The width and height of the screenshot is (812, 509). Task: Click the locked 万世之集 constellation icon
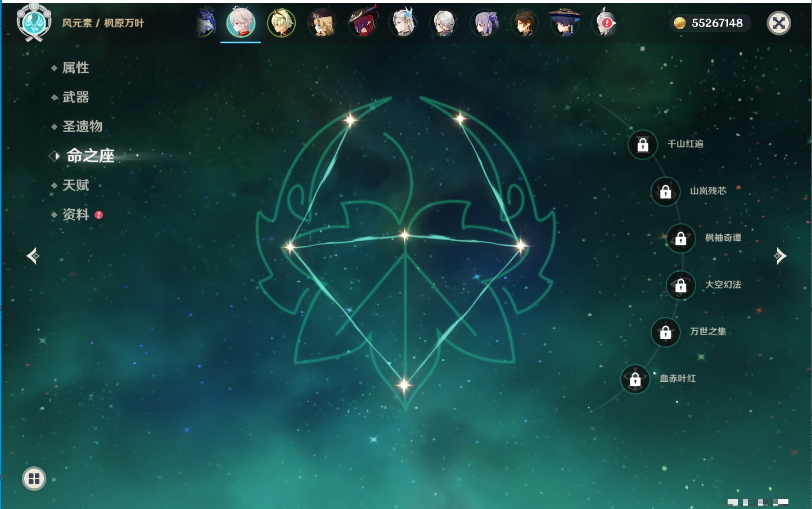pos(666,332)
